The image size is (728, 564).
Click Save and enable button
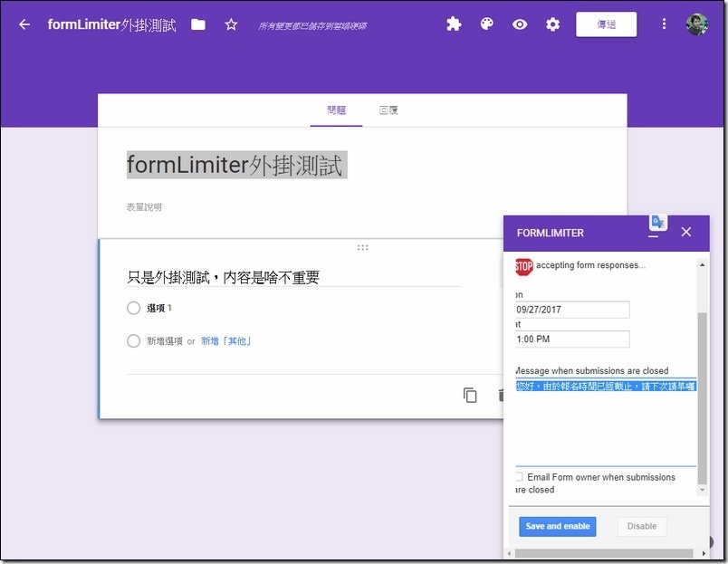(557, 526)
